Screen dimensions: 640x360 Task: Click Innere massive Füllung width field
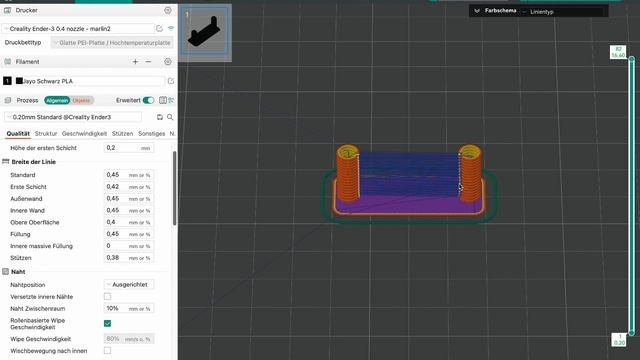coord(129,246)
